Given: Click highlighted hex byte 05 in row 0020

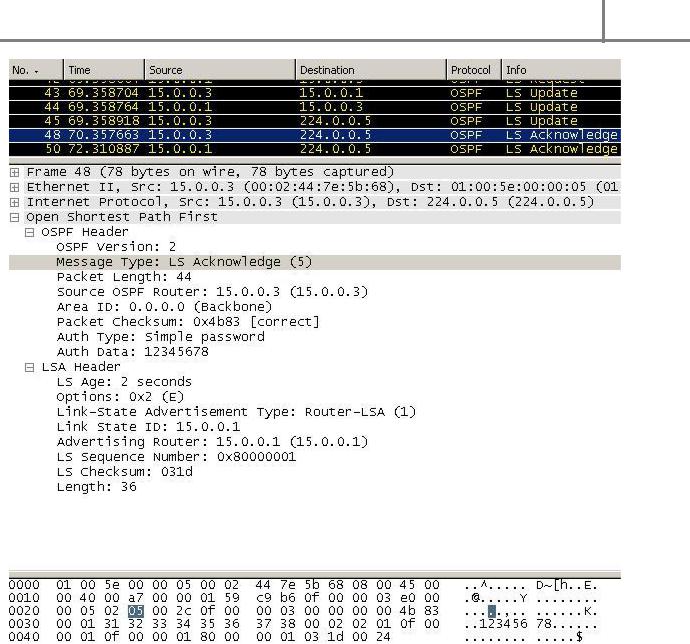Looking at the screenshot, I should 136,611.
